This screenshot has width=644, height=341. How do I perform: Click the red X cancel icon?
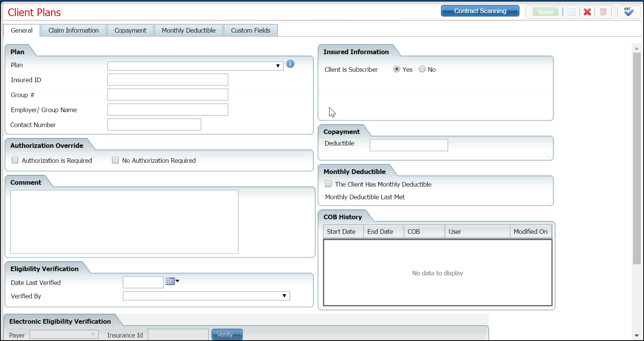tap(587, 12)
